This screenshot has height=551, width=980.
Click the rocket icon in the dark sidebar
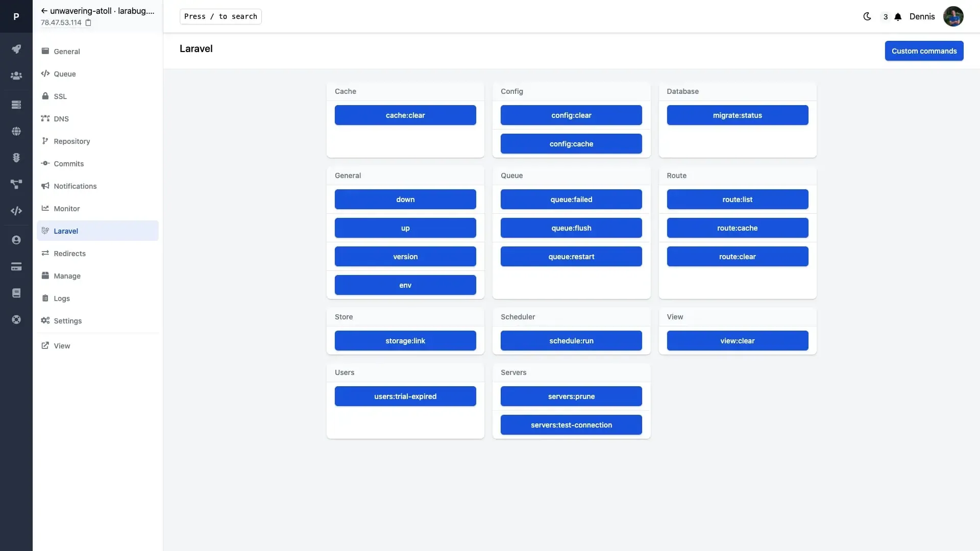coord(16,49)
